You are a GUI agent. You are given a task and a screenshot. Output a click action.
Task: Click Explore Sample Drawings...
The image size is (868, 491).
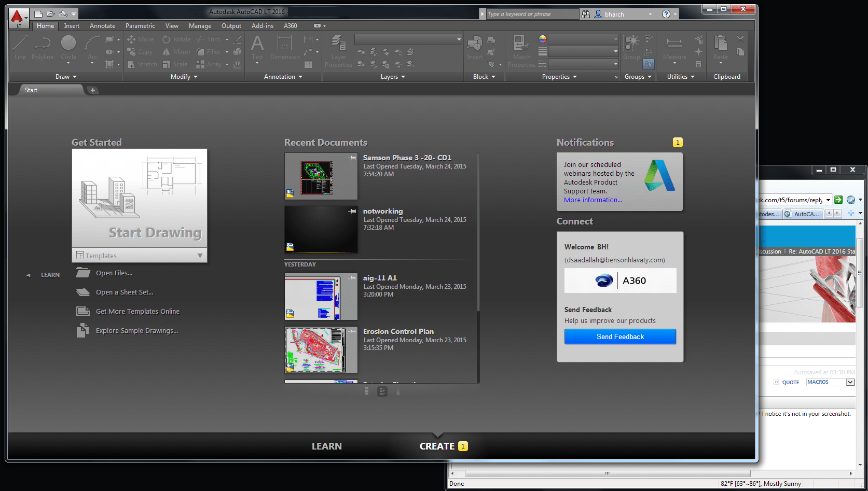click(x=137, y=331)
